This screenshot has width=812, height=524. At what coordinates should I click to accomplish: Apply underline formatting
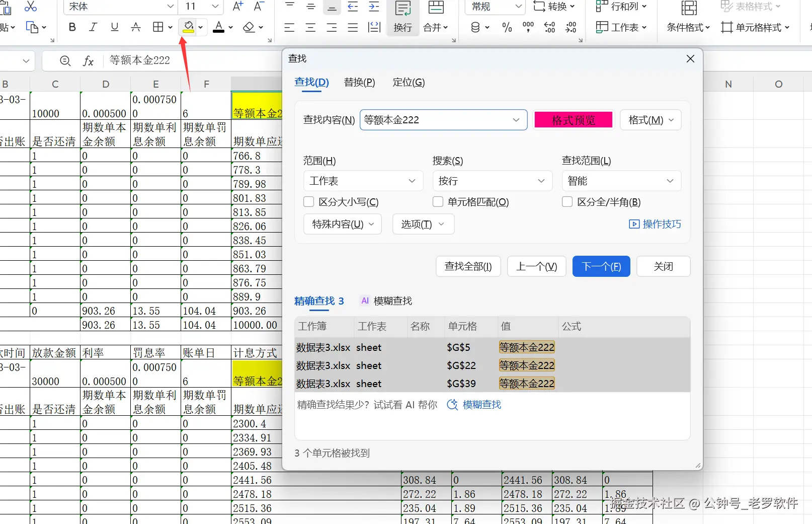[x=115, y=27]
